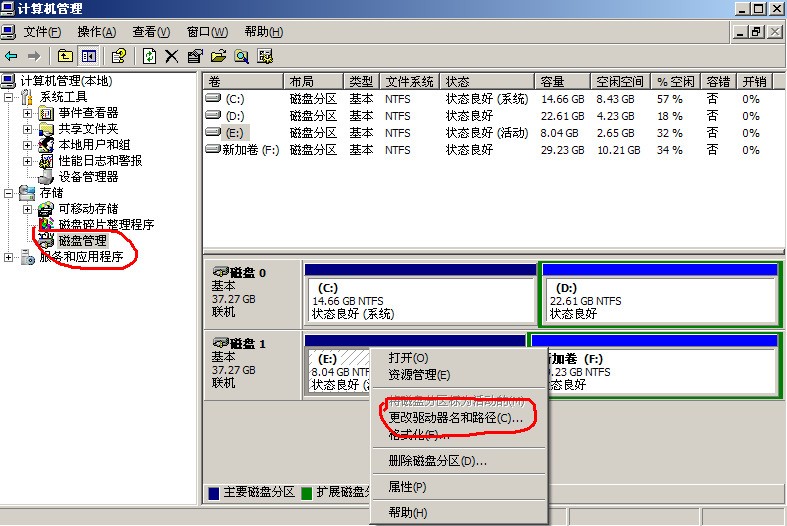Open the Help question-mark toolbar icon
This screenshot has height=526, width=787.
pyautogui.click(x=119, y=56)
